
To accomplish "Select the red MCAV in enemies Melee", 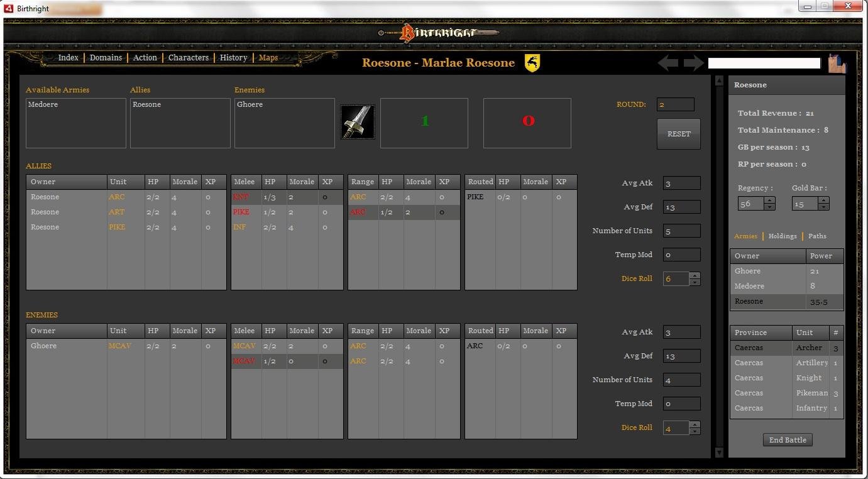I will 287,361.
